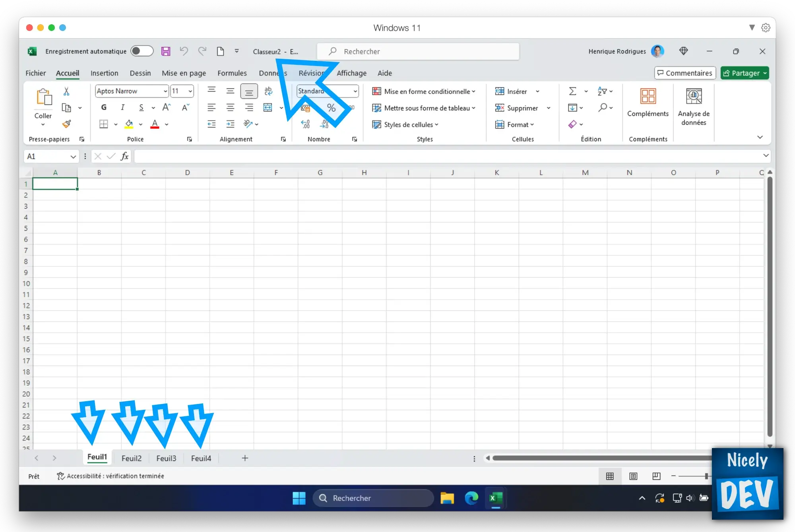Click the AutoSum sigma icon
Viewport: 795px width, 532px height.
point(572,91)
